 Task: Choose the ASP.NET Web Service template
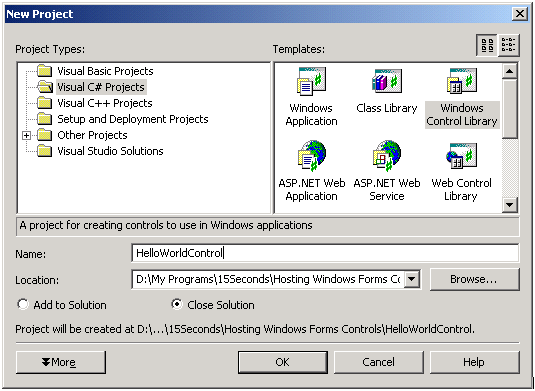coord(387,171)
